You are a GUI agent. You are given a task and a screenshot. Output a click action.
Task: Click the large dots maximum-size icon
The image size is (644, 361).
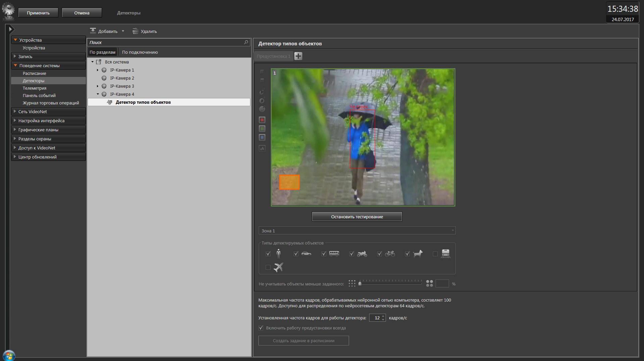click(x=430, y=283)
